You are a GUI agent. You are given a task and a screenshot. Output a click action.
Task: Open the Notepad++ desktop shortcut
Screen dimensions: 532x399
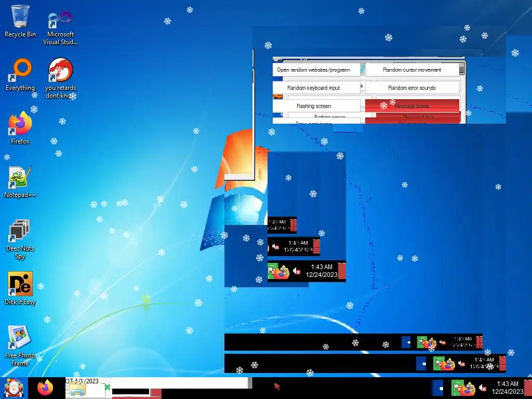pyautogui.click(x=20, y=181)
